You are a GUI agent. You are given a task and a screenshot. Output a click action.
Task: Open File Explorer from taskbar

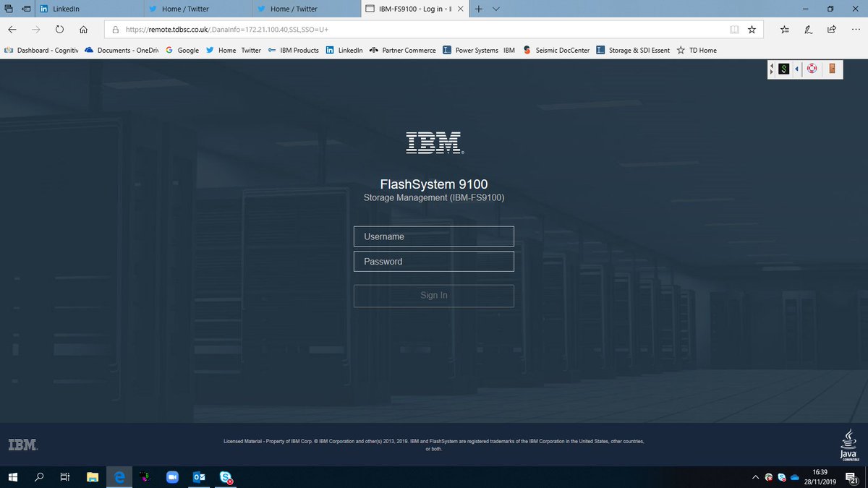(x=92, y=477)
